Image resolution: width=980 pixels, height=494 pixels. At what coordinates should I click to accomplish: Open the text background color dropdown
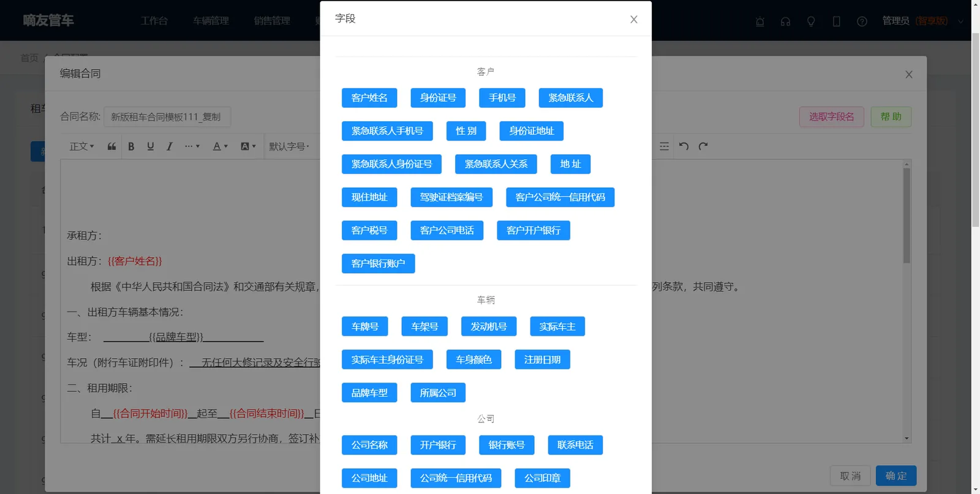[248, 146]
